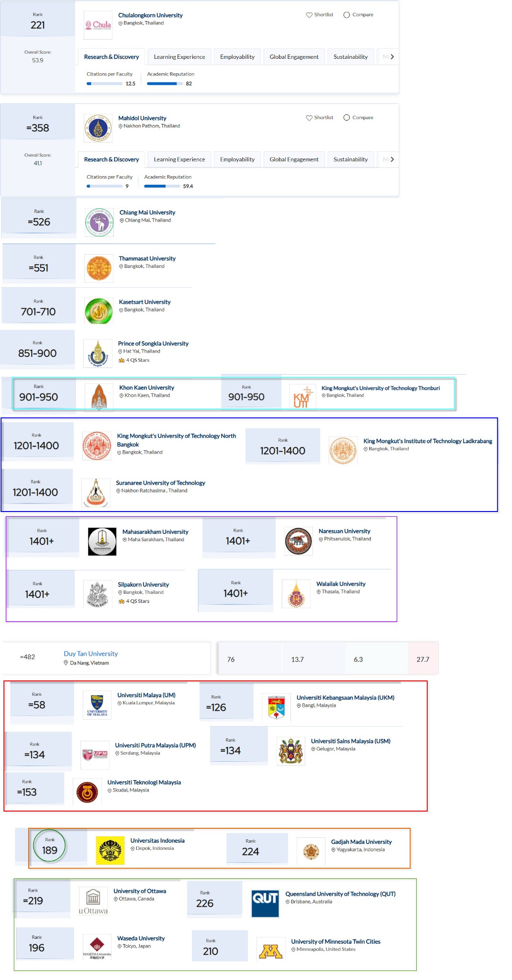Click the Waseda University logo
This screenshot has height=980, width=512.
[97, 948]
